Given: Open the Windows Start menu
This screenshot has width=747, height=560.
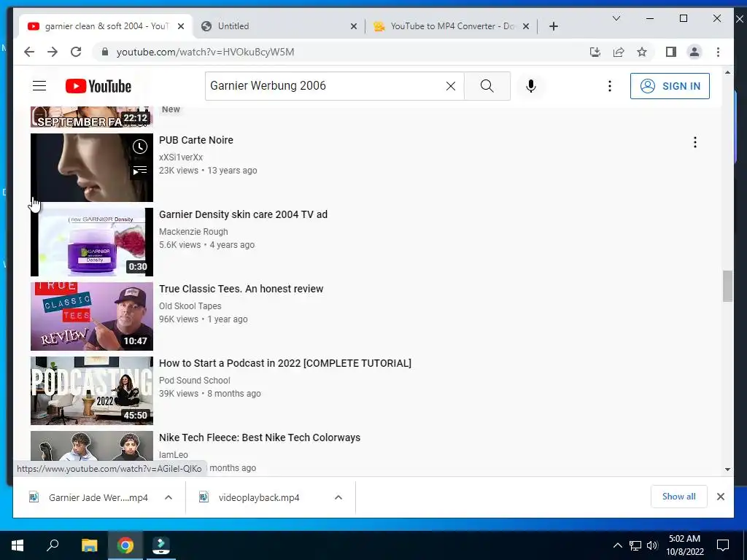Looking at the screenshot, I should pos(18,545).
